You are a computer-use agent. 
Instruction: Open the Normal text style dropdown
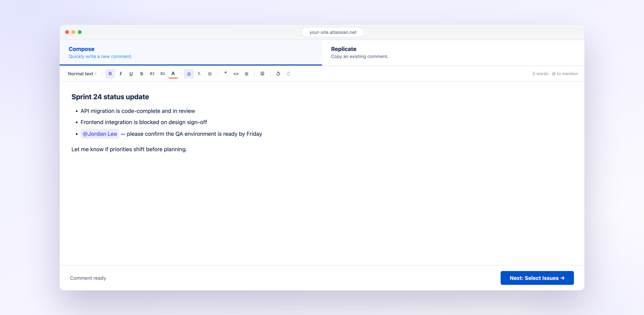82,73
